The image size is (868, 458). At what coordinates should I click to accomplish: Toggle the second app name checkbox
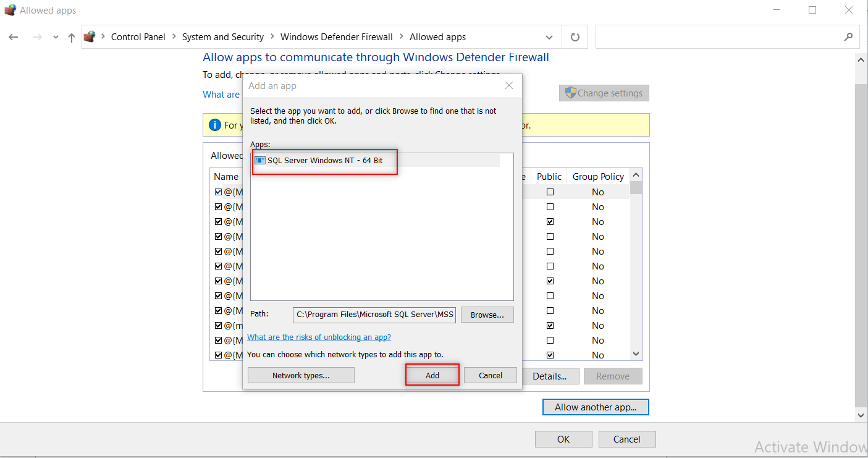[218, 207]
